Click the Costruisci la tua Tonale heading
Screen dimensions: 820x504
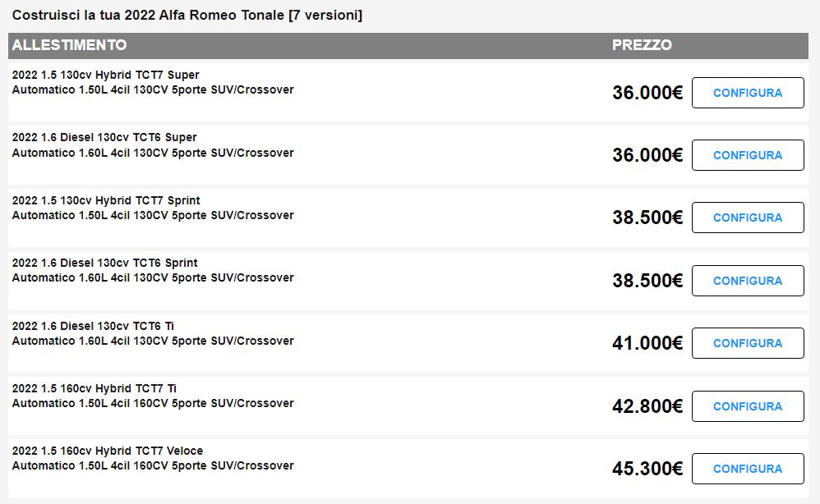click(187, 15)
